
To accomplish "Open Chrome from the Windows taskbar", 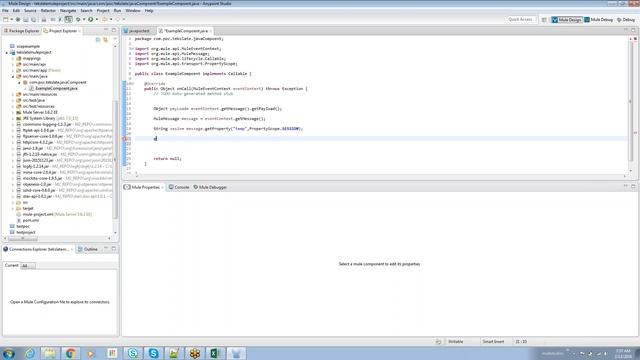I will pos(71,353).
